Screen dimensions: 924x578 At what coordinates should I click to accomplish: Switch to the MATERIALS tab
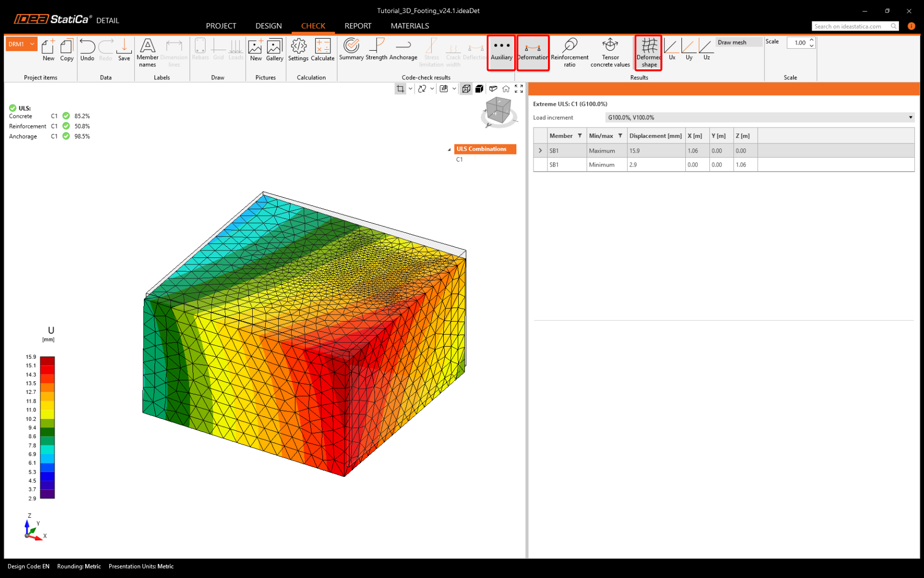[x=410, y=26]
